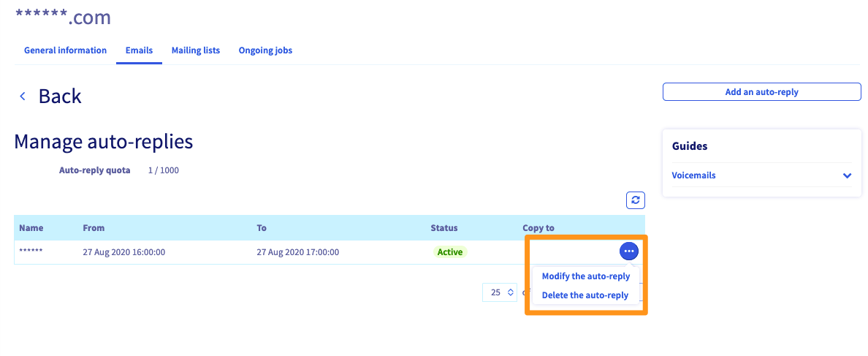
Task: Select Delete the auto-reply menu option
Action: click(585, 295)
